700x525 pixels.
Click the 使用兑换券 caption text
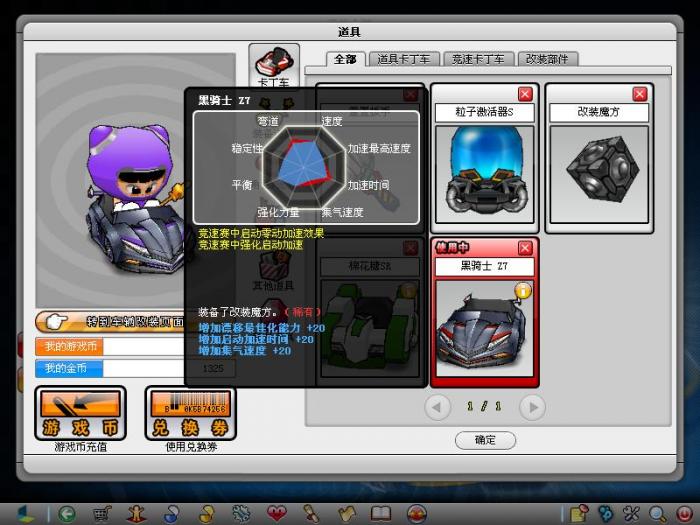191,447
